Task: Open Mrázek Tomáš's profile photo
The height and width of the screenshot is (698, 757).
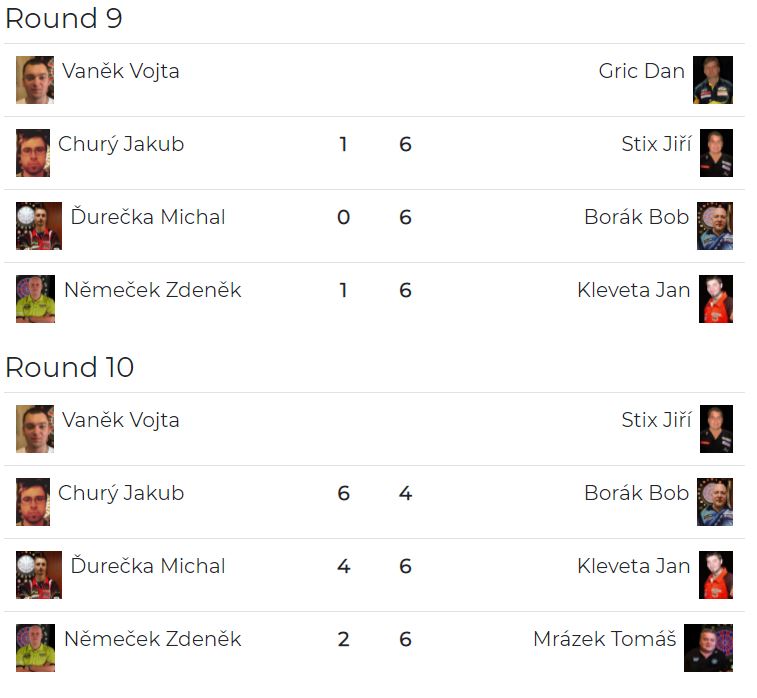Action: (708, 648)
